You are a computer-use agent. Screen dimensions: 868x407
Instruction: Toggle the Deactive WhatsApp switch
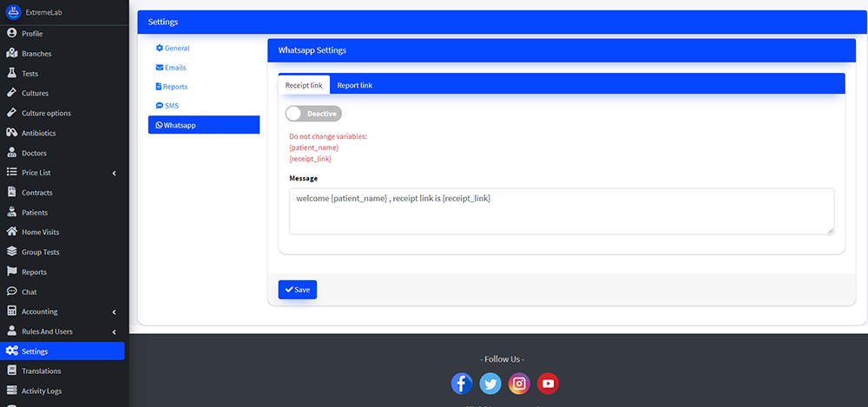tap(313, 114)
